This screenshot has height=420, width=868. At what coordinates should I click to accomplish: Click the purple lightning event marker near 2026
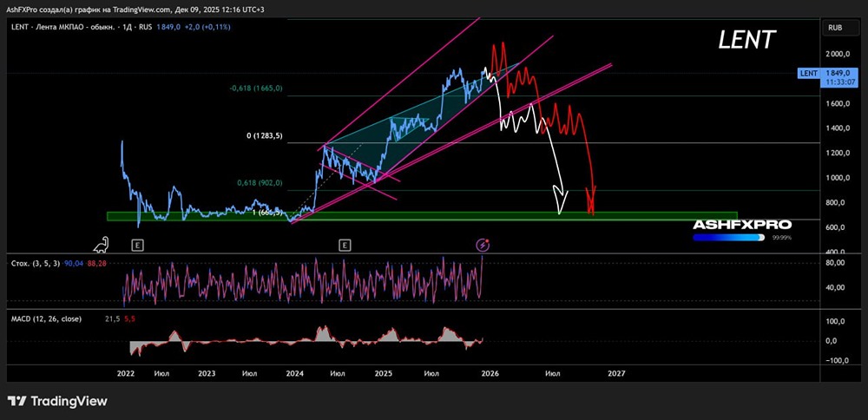tap(483, 245)
